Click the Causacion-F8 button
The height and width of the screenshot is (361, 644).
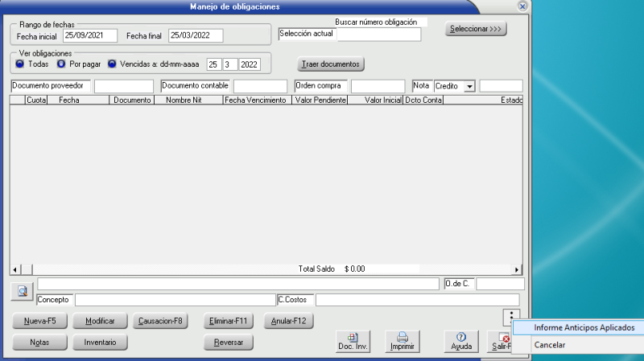[161, 321]
